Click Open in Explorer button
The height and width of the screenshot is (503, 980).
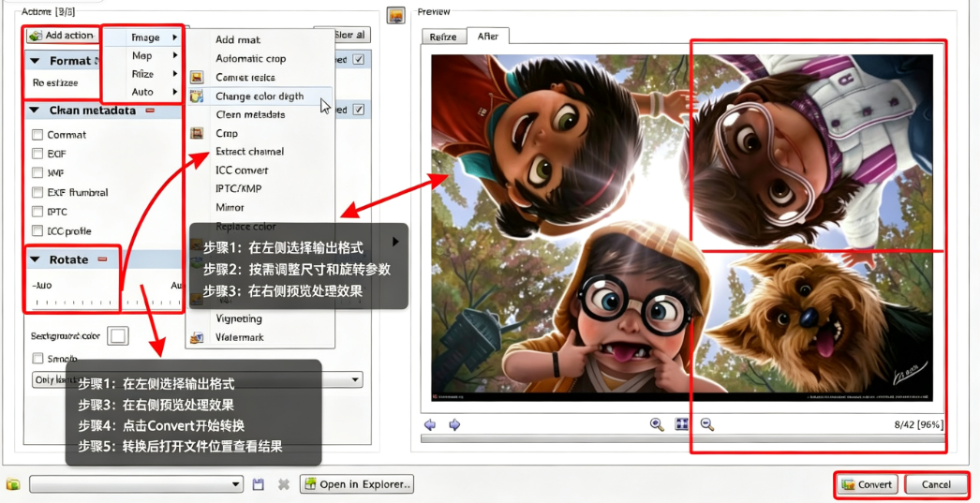click(357, 484)
